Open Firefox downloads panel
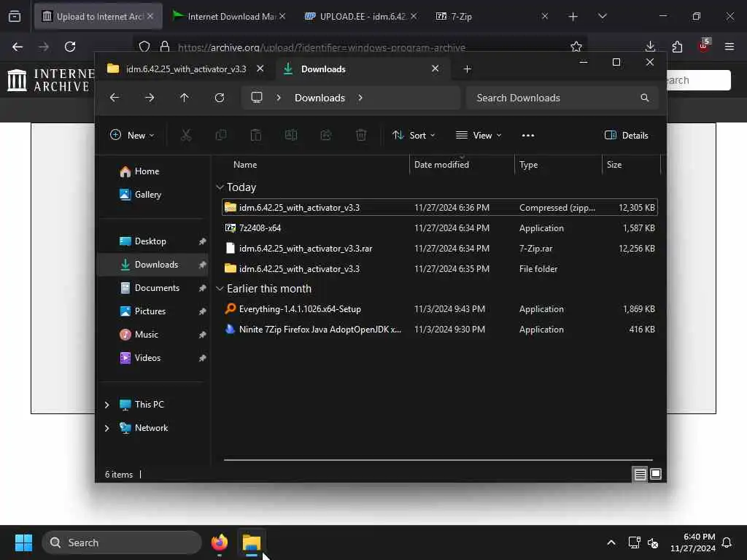 point(650,47)
